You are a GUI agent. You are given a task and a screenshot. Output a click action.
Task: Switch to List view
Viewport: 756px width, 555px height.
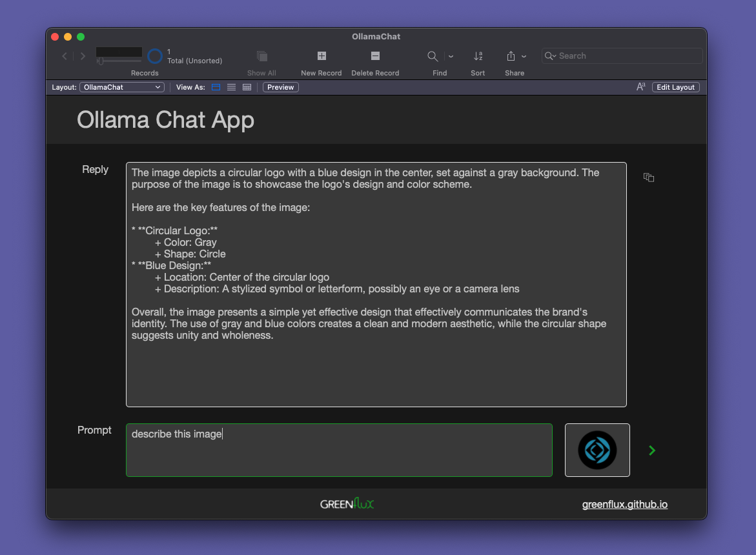231,87
